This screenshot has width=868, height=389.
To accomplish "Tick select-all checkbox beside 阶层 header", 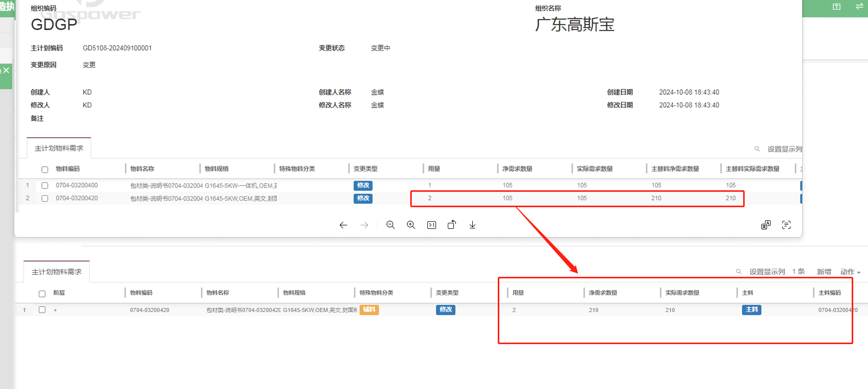I will 42,293.
